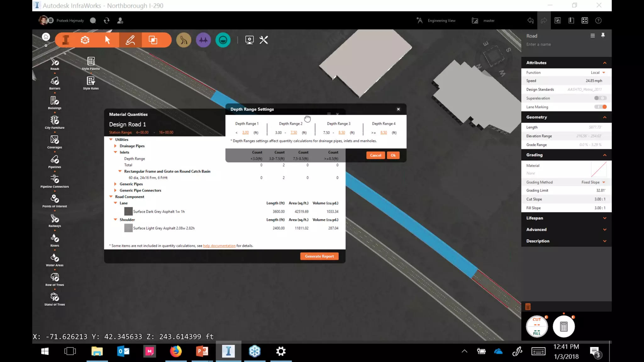Pin the Road properties panel
The height and width of the screenshot is (362, 644).
click(x=603, y=35)
